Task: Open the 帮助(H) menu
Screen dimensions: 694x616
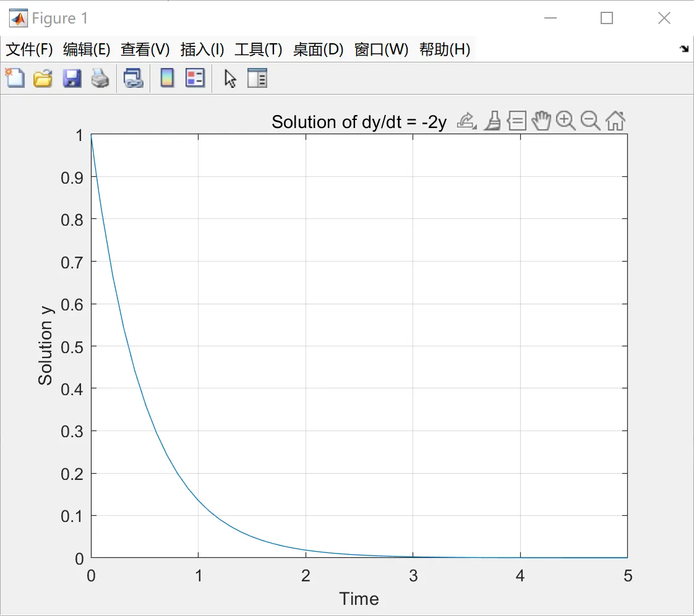Action: [x=445, y=49]
